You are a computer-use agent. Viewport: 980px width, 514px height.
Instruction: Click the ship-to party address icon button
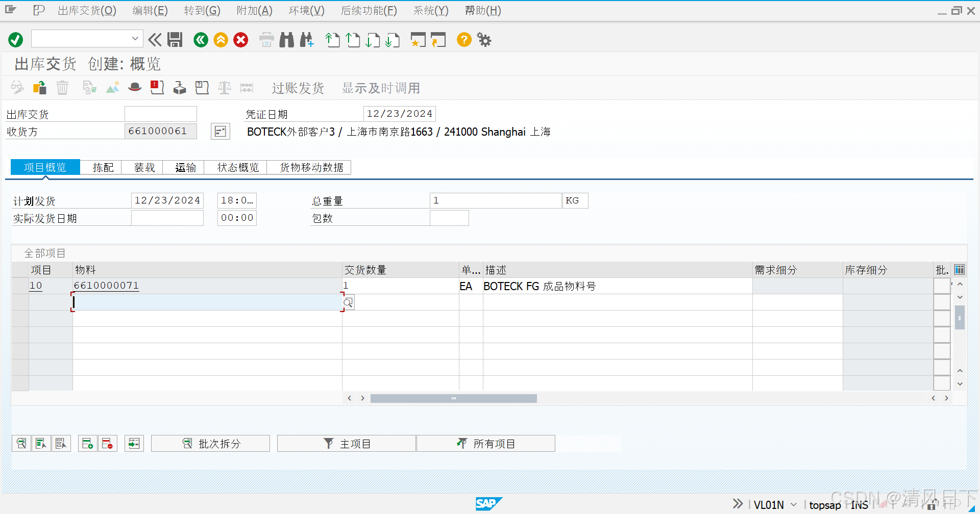(220, 132)
